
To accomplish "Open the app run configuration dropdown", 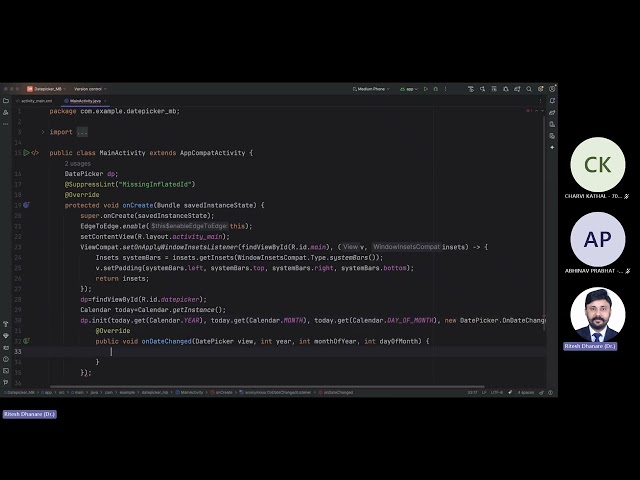I will click(x=409, y=89).
